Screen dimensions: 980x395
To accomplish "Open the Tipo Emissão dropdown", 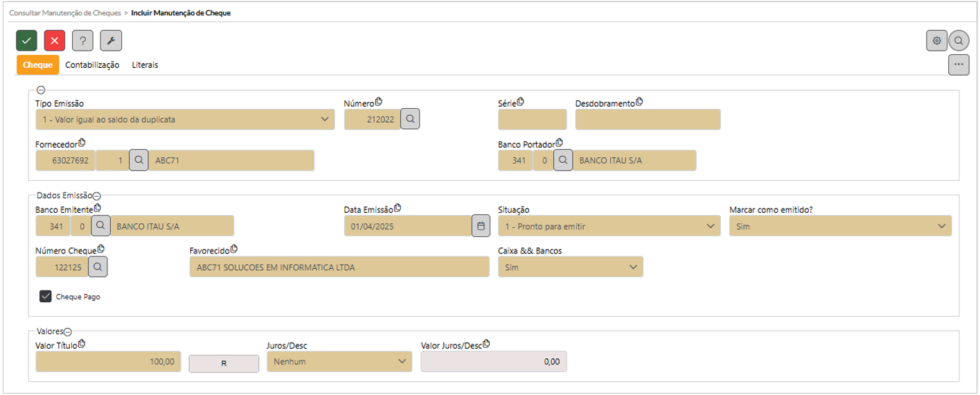I will (x=184, y=119).
